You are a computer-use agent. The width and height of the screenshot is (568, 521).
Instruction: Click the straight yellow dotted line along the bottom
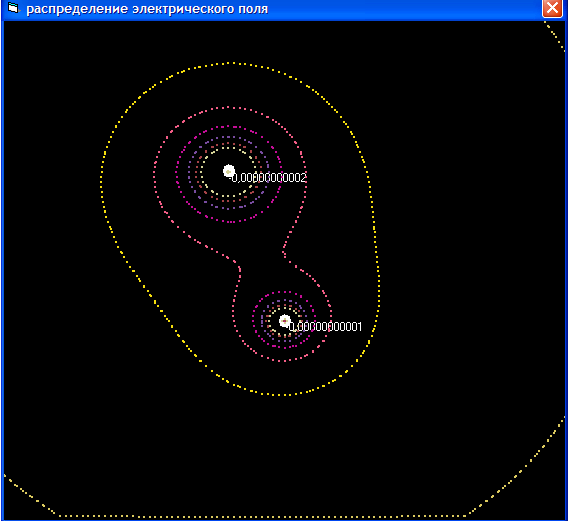(261, 516)
